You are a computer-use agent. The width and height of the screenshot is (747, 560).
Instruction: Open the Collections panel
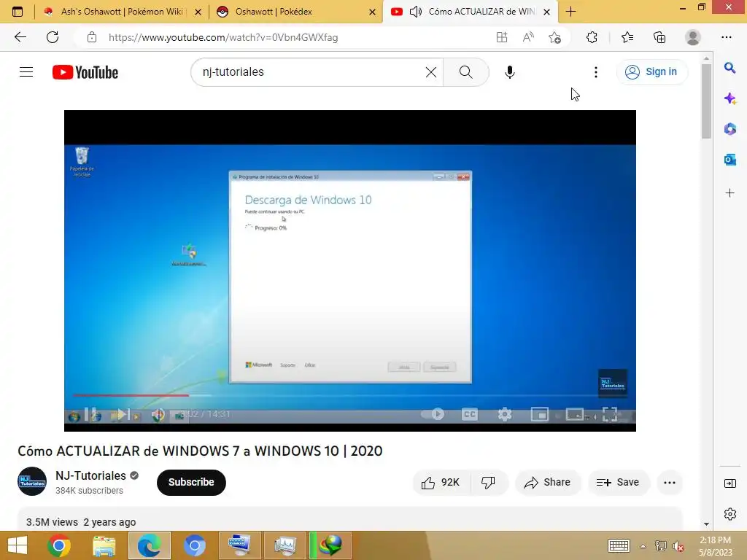click(659, 37)
